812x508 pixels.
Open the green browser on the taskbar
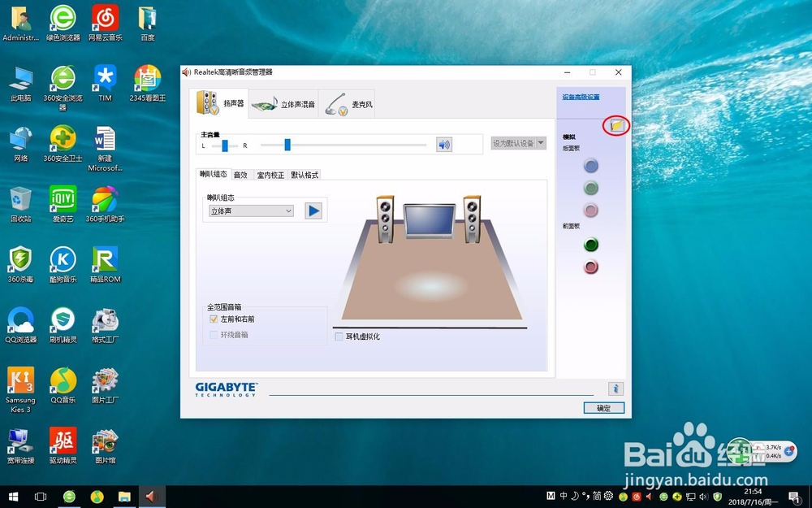(x=69, y=497)
